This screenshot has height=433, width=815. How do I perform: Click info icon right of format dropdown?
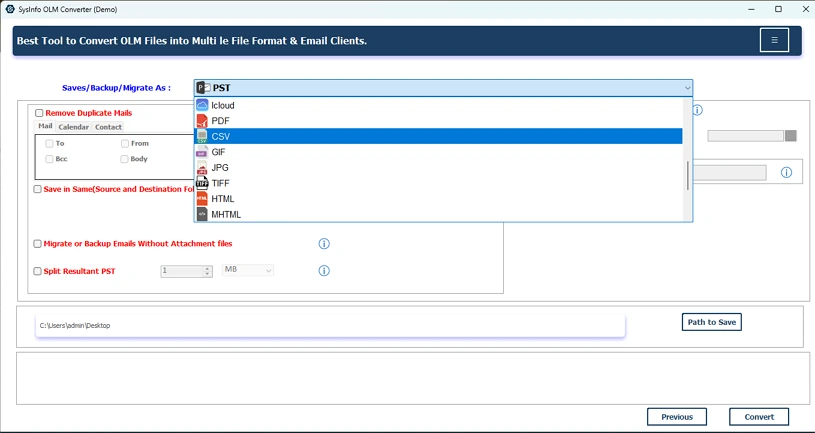pyautogui.click(x=698, y=110)
